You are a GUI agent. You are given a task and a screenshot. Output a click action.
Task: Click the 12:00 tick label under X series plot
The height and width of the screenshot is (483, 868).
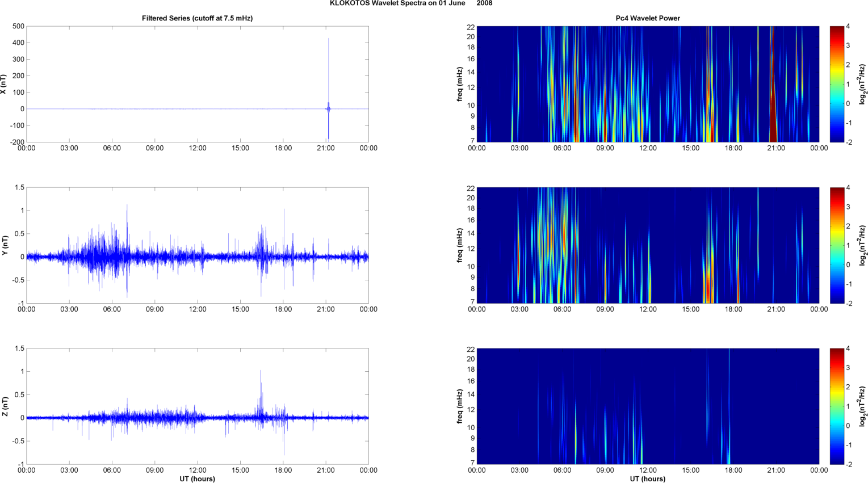click(198, 148)
